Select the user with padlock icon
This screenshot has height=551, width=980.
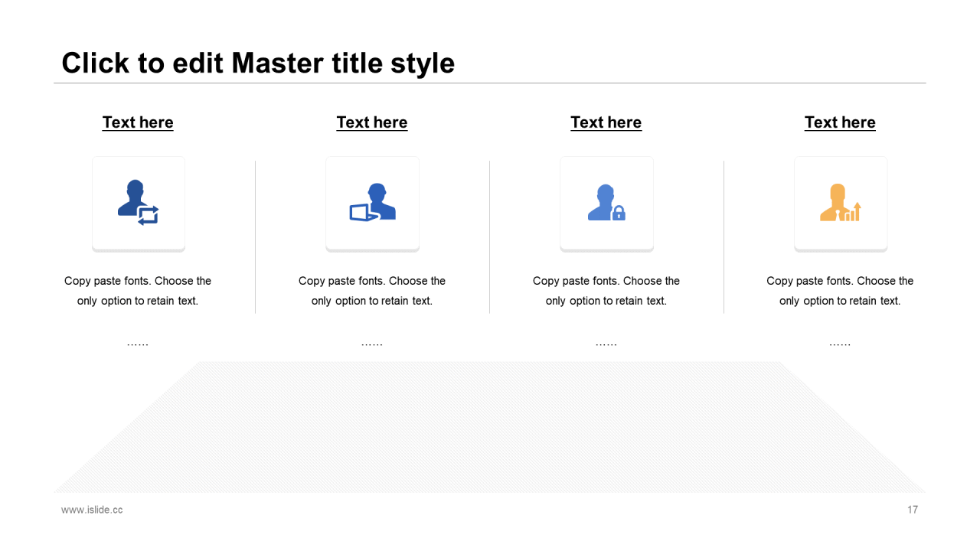pyautogui.click(x=606, y=202)
